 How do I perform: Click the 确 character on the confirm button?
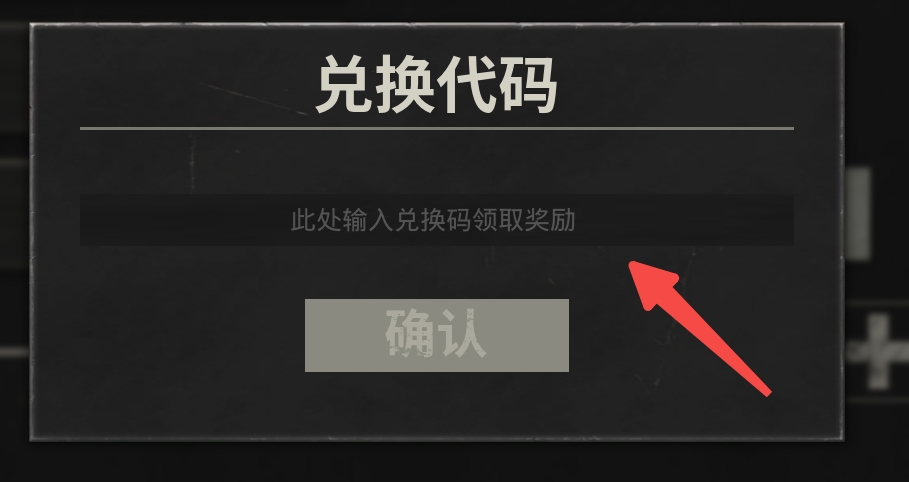410,334
